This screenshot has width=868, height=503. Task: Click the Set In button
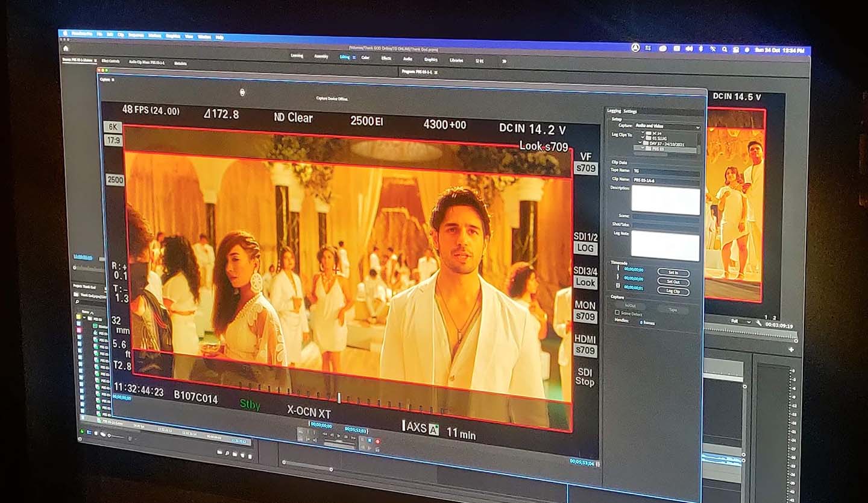click(x=673, y=273)
